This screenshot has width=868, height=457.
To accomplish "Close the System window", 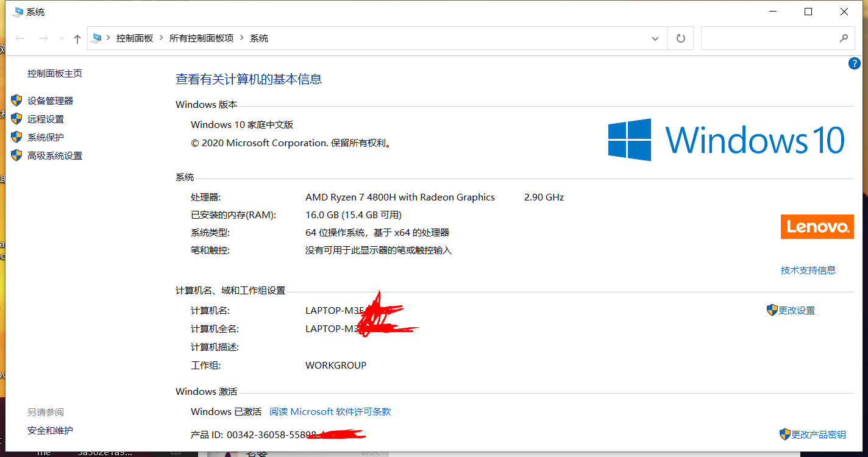I will coord(844,12).
